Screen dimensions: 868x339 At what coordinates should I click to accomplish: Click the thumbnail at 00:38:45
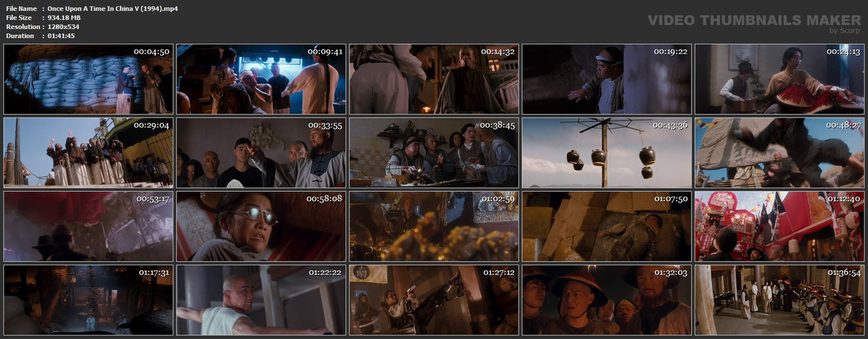coord(434,153)
